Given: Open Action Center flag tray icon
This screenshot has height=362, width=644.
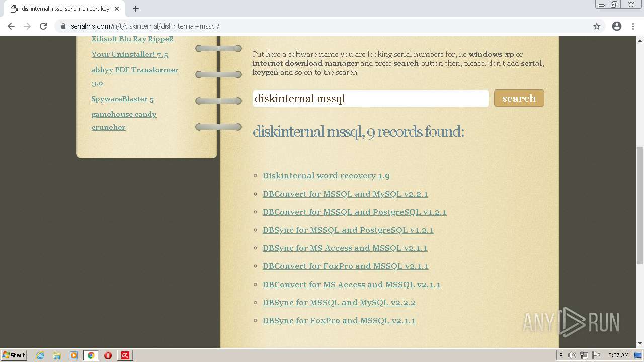Looking at the screenshot, I should (596, 355).
